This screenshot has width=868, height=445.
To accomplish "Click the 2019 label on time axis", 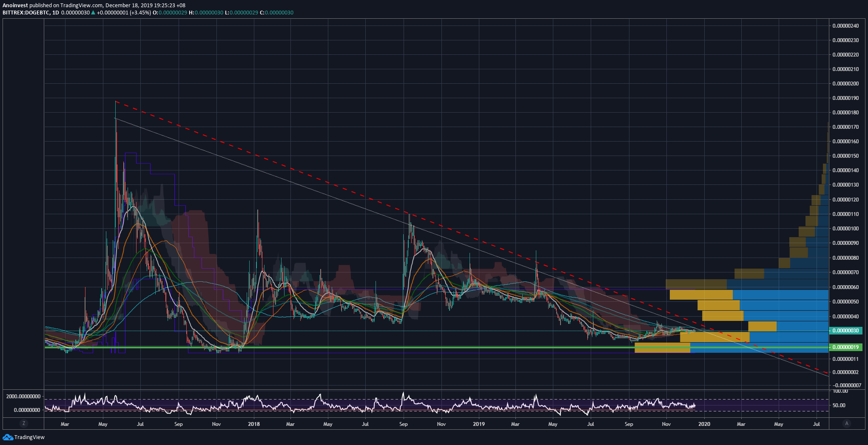I will (x=479, y=424).
